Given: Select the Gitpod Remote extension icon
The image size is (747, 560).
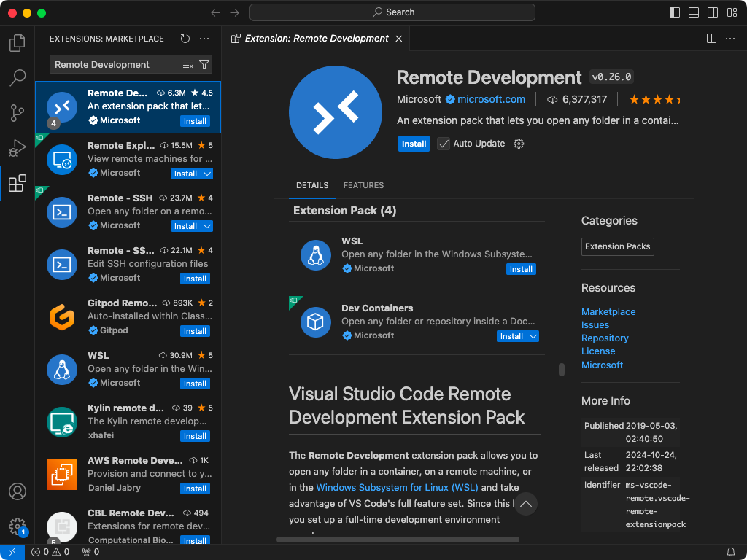Looking at the screenshot, I should (62, 317).
